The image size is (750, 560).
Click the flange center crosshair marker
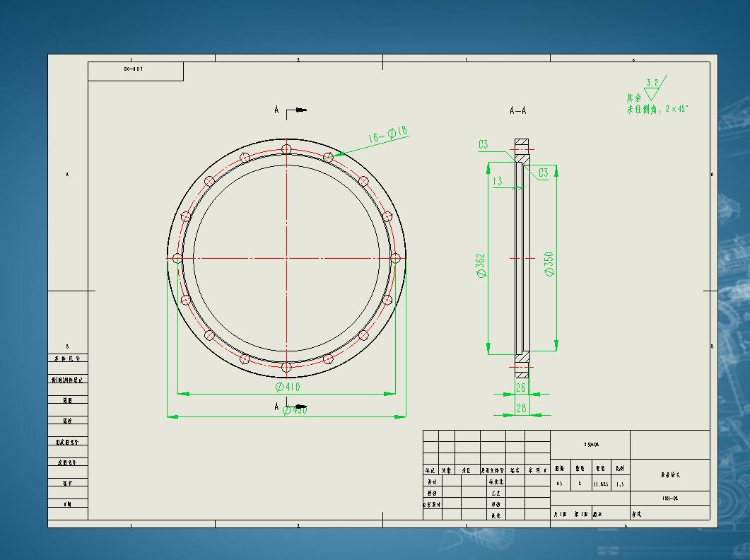pyautogui.click(x=286, y=259)
